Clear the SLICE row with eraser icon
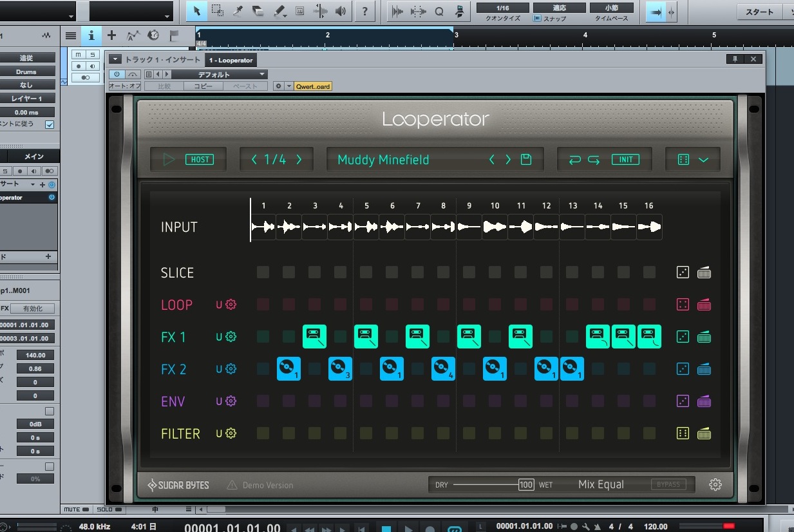This screenshot has width=794, height=532. (x=704, y=272)
